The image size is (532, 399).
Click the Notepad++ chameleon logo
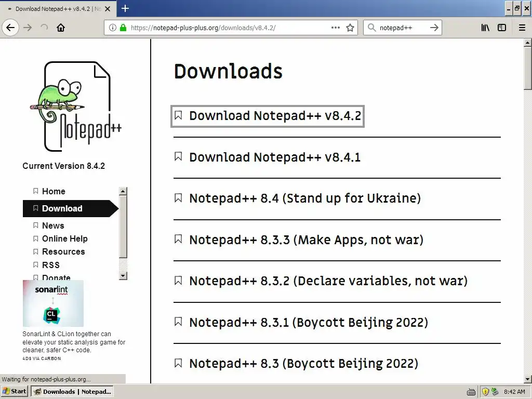pyautogui.click(x=76, y=107)
